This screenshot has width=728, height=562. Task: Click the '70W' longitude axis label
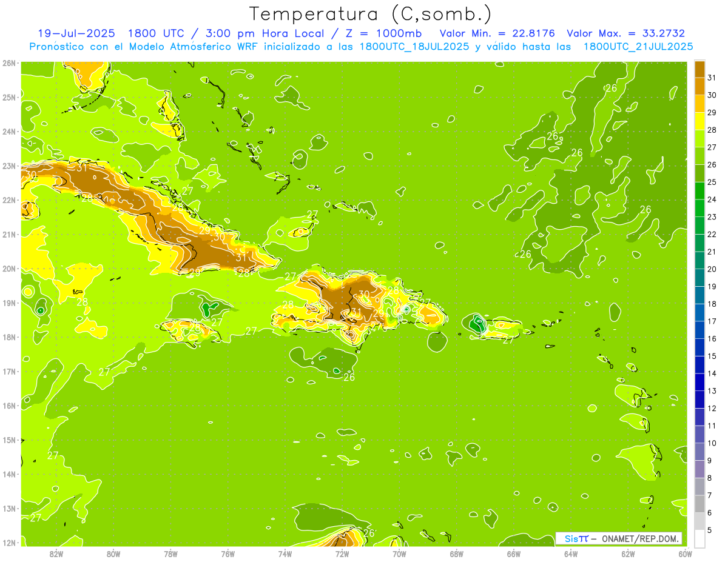[x=399, y=554]
